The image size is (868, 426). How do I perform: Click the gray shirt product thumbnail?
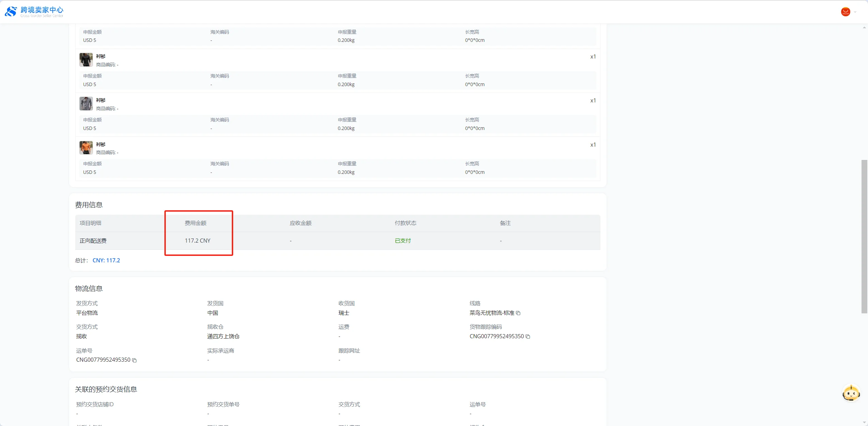(x=86, y=103)
